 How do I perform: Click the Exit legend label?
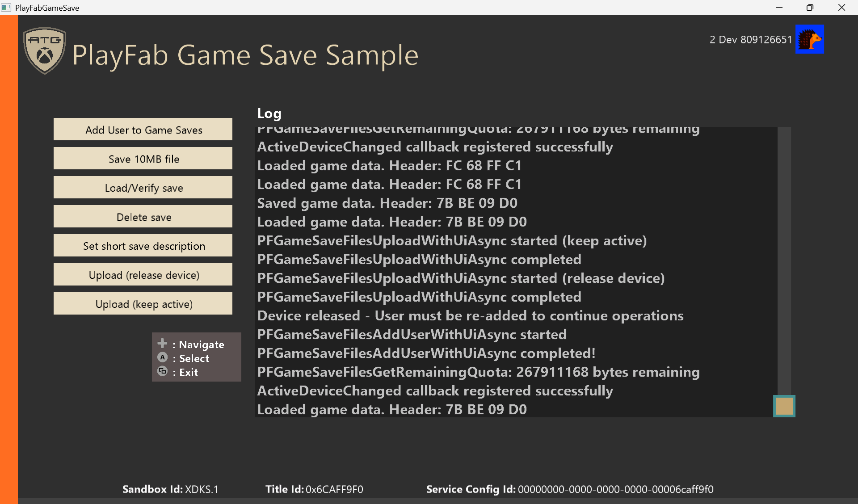pyautogui.click(x=189, y=372)
